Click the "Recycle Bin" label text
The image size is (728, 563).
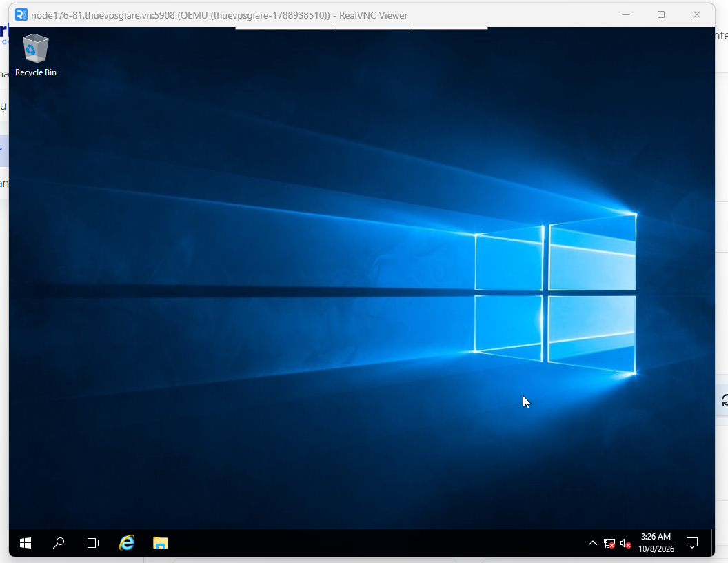36,72
